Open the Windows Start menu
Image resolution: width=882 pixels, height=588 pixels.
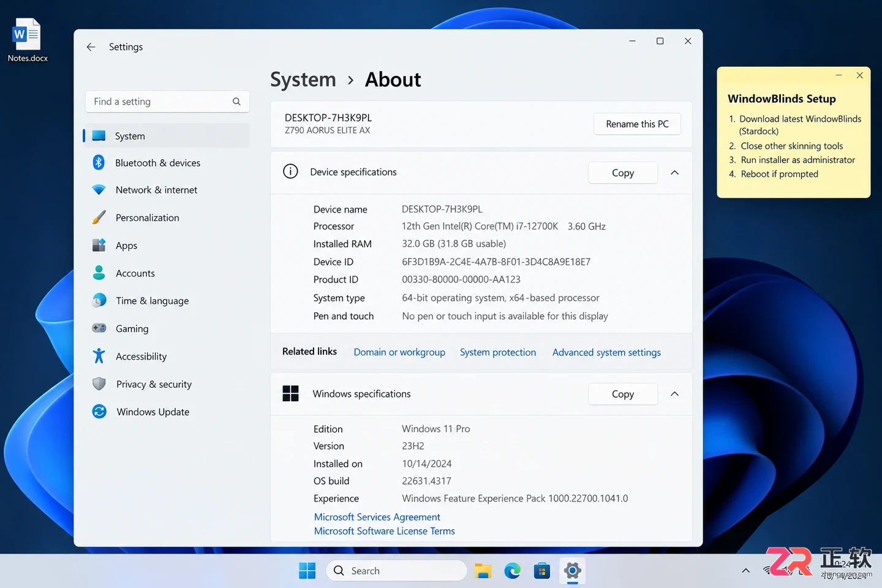coord(307,571)
